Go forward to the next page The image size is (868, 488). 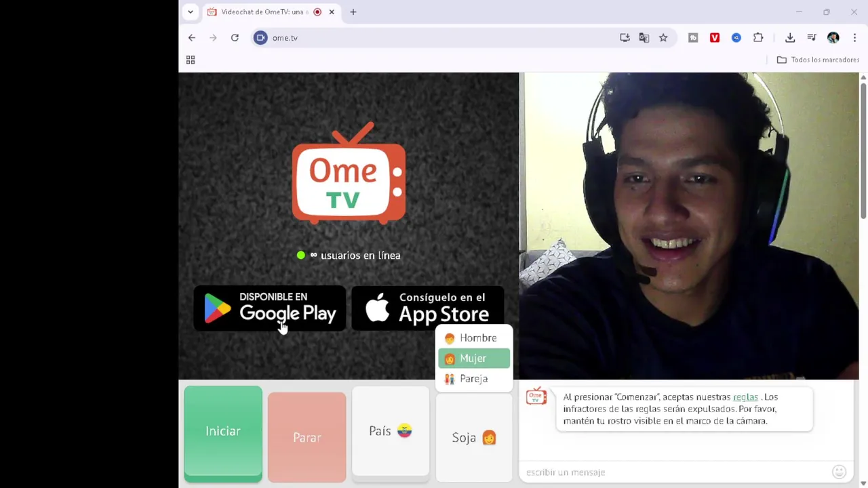[213, 38]
